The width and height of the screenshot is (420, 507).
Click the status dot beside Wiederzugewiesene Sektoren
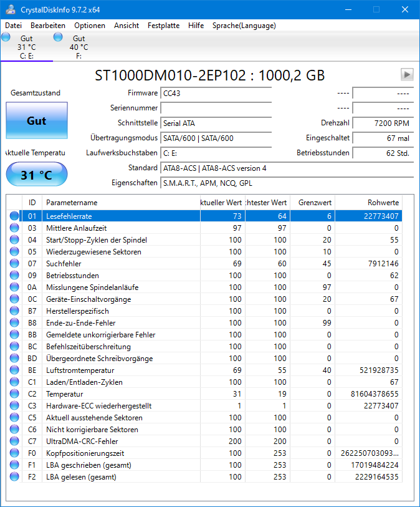click(16, 251)
